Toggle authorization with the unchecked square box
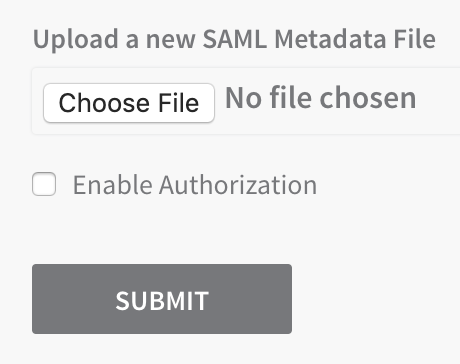460x364 pixels. 44,184
